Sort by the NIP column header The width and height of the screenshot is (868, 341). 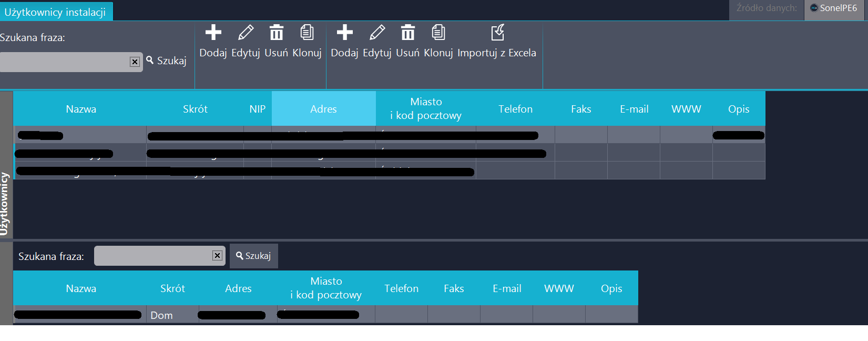point(257,109)
